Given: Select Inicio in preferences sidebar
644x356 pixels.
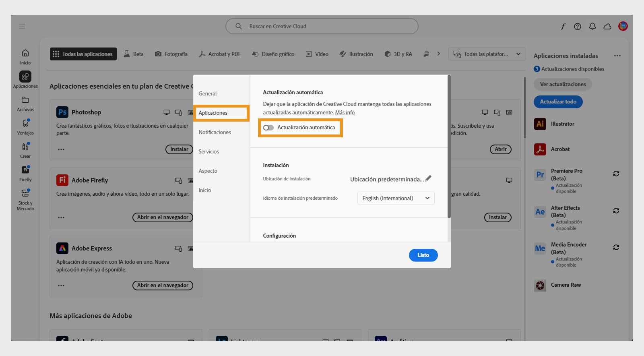Looking at the screenshot, I should pyautogui.click(x=205, y=190).
